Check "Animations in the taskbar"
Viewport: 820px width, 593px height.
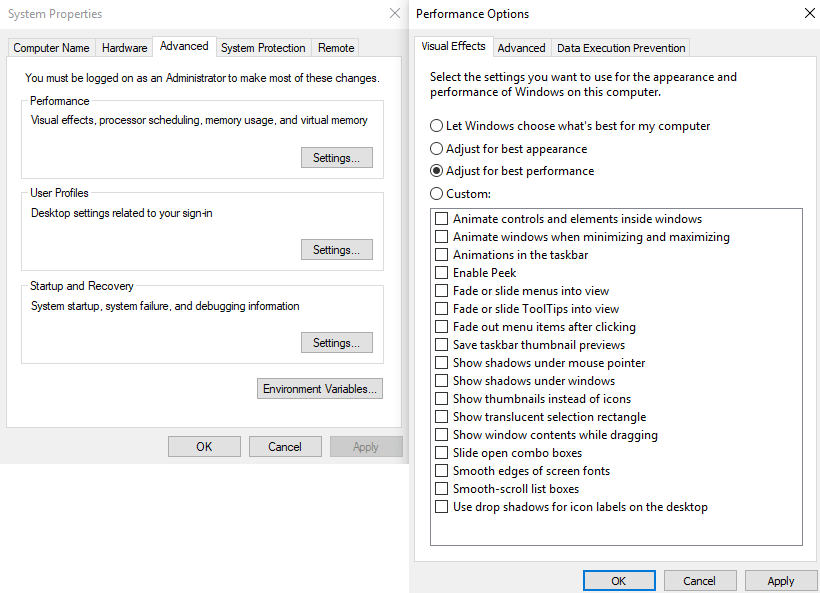[441, 254]
